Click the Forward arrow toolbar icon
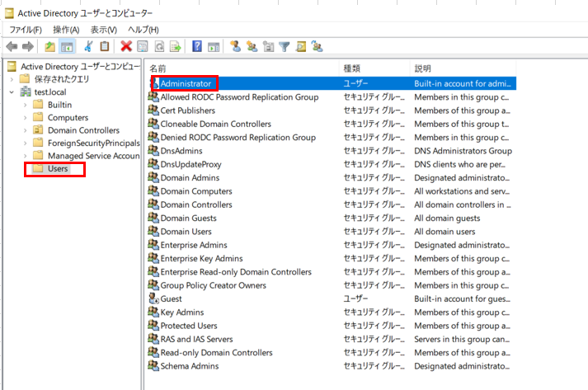 28,46
